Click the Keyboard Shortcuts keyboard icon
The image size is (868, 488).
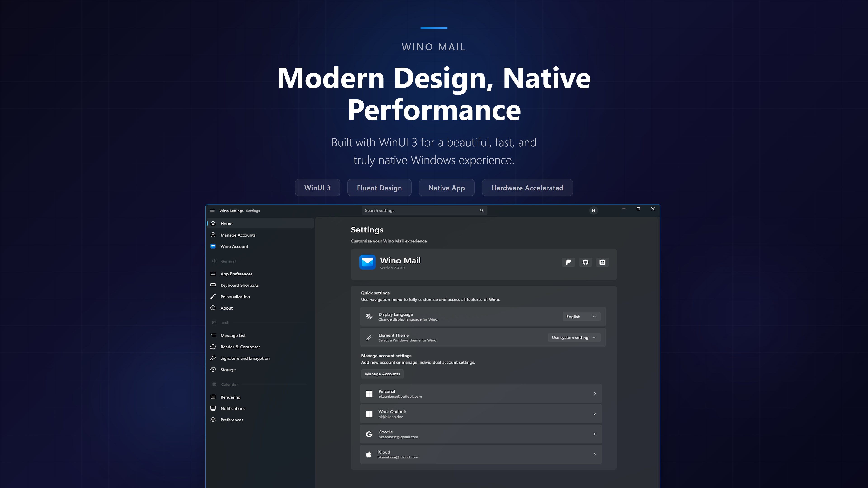click(x=213, y=285)
